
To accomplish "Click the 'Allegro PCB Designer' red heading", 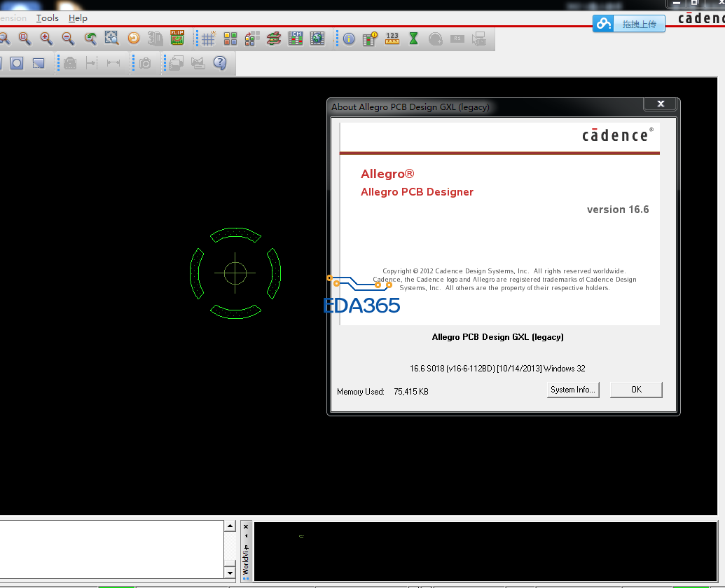I will pyautogui.click(x=417, y=192).
